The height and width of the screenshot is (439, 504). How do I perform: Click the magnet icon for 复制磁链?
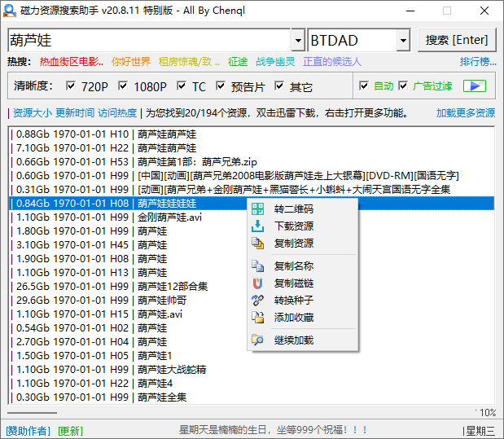tap(258, 283)
